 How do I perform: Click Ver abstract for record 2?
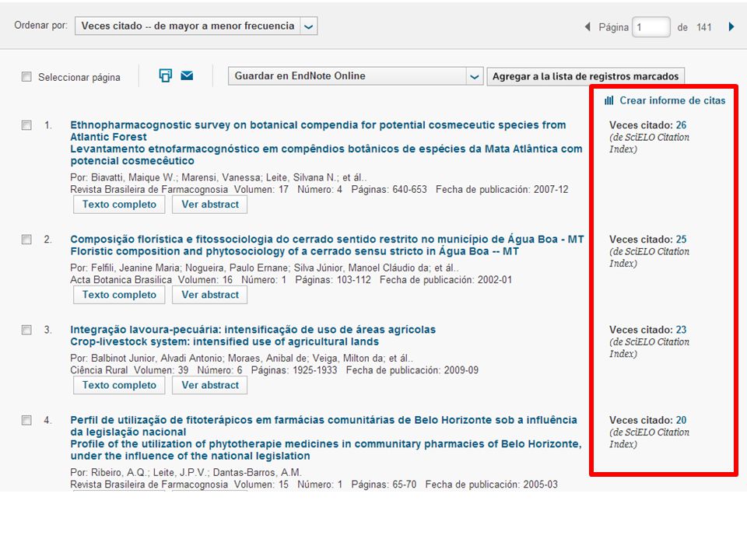pyautogui.click(x=209, y=295)
